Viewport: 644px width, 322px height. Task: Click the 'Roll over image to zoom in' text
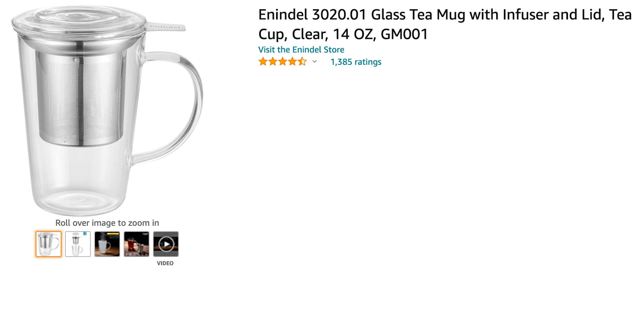(107, 223)
